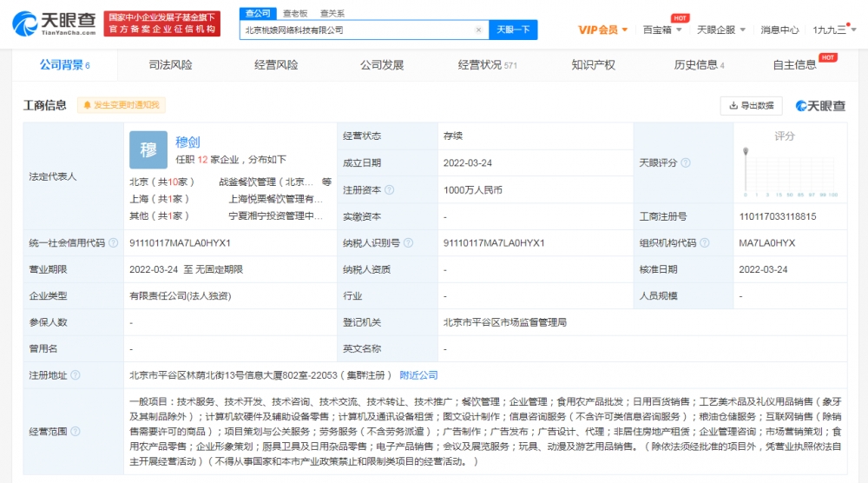Click the 存续 operating status value
The height and width of the screenshot is (483, 868).
(453, 136)
